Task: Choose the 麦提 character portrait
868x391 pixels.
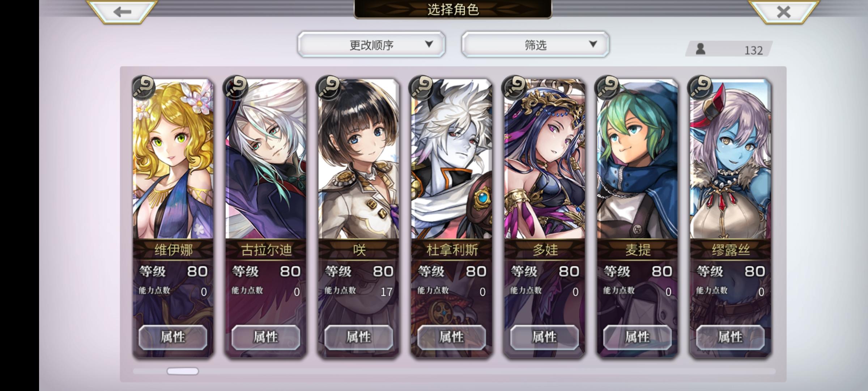Action: [637, 159]
